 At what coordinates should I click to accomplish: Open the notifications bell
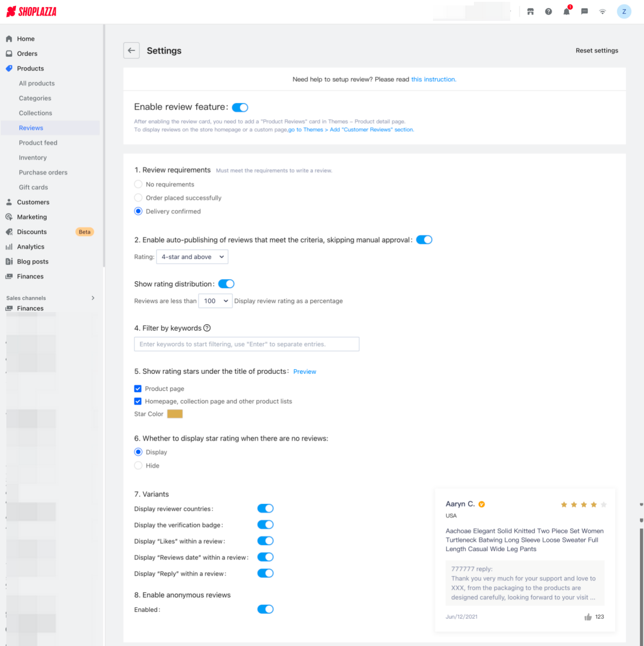tap(566, 12)
